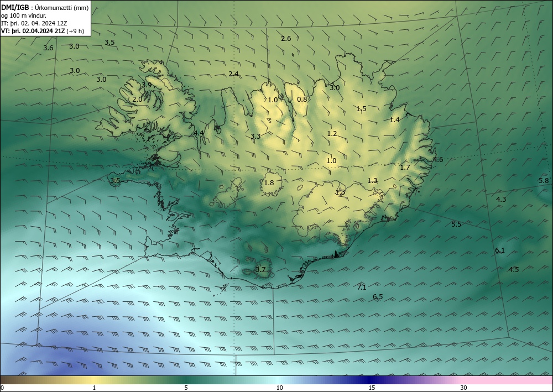Click the map value 4.4
Viewport: 553px width, 392px height.
tap(199, 133)
